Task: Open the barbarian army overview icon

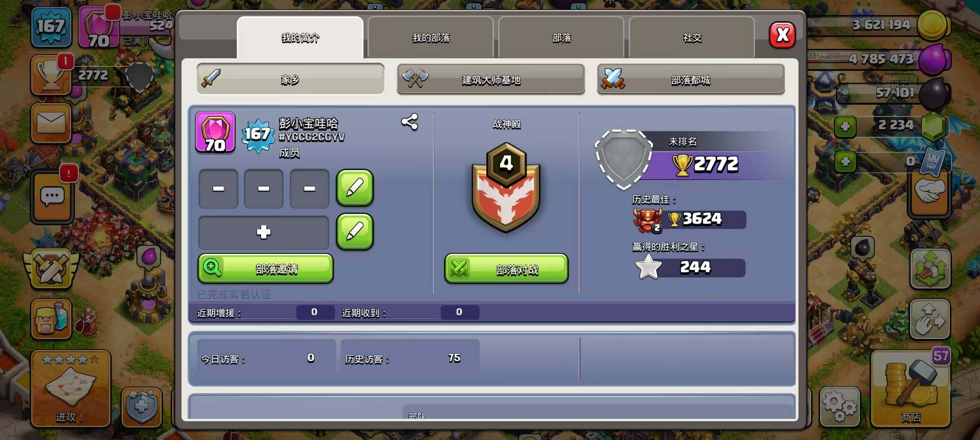Action: 51,319
